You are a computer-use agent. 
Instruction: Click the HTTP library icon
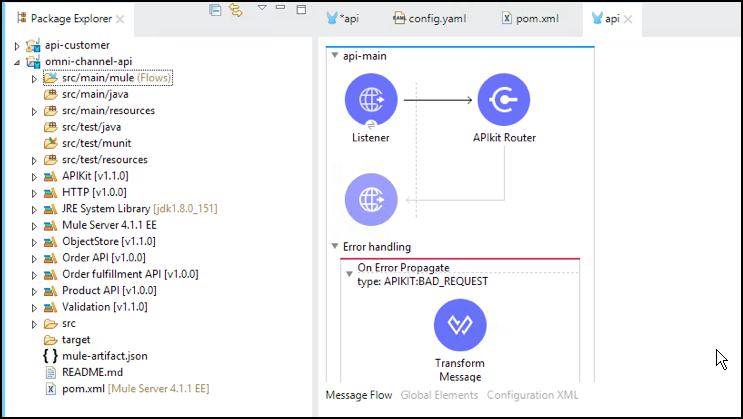[x=51, y=192]
